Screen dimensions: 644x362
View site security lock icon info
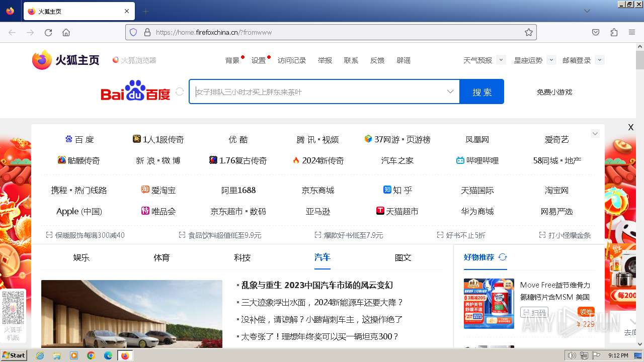147,32
